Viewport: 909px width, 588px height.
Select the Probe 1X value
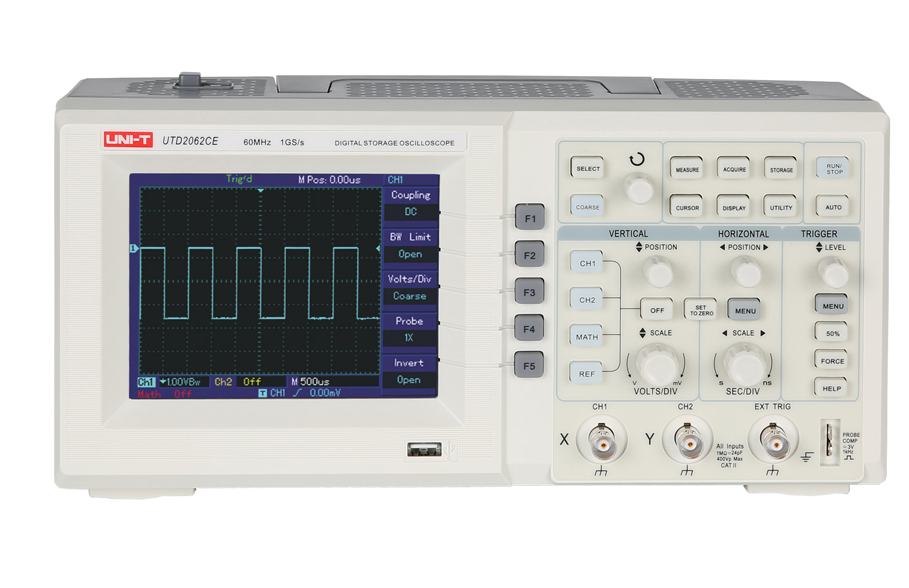[409, 338]
